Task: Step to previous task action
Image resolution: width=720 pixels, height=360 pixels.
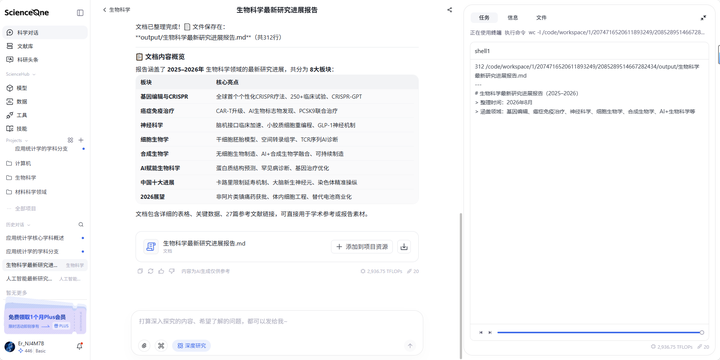Action: pyautogui.click(x=481, y=332)
